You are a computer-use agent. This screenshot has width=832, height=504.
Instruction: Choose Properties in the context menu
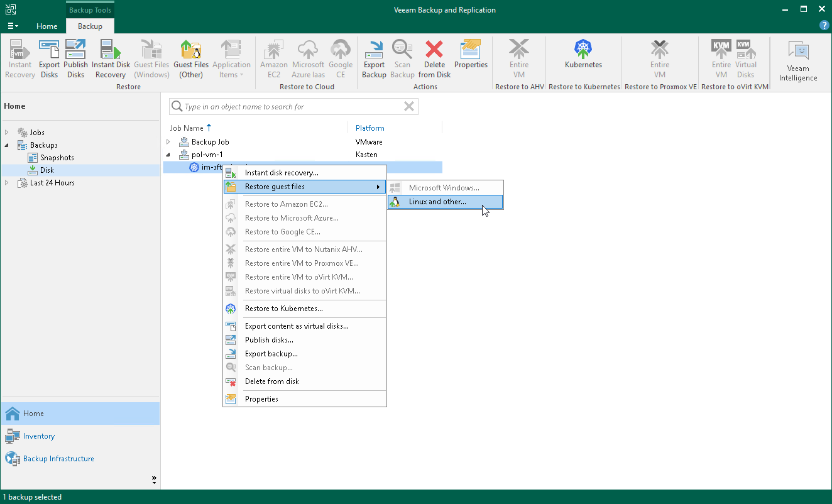pos(305,399)
